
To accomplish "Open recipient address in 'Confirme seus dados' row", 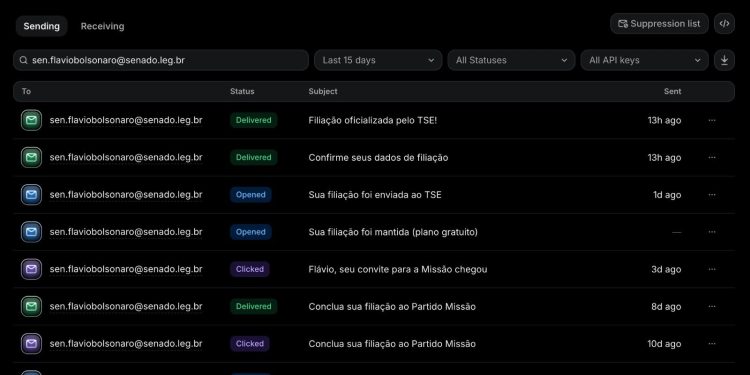I will (x=126, y=157).
